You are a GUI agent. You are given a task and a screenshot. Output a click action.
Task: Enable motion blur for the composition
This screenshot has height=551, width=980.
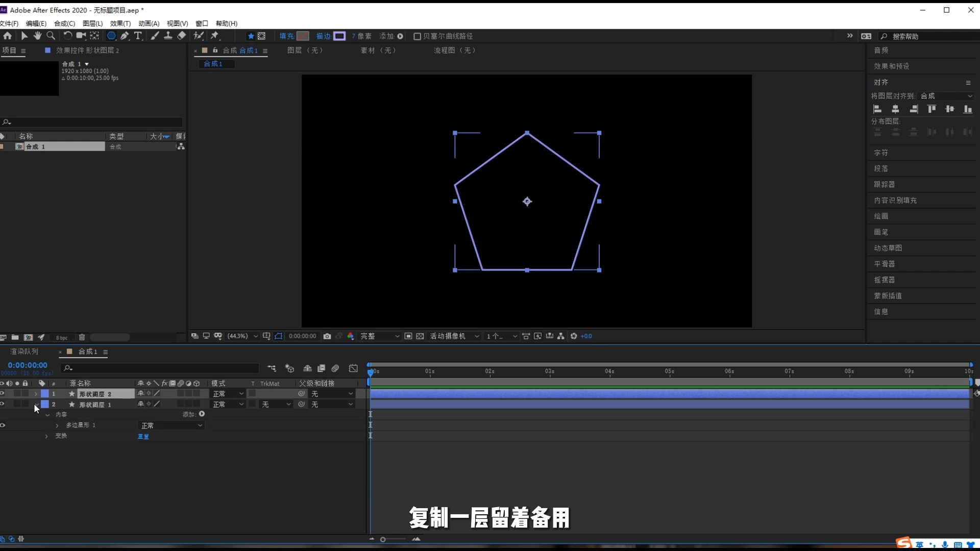(x=335, y=368)
